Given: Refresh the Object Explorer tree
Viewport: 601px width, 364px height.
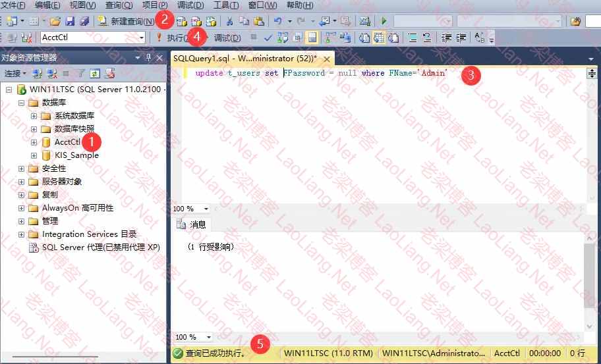Looking at the screenshot, I should pos(95,73).
